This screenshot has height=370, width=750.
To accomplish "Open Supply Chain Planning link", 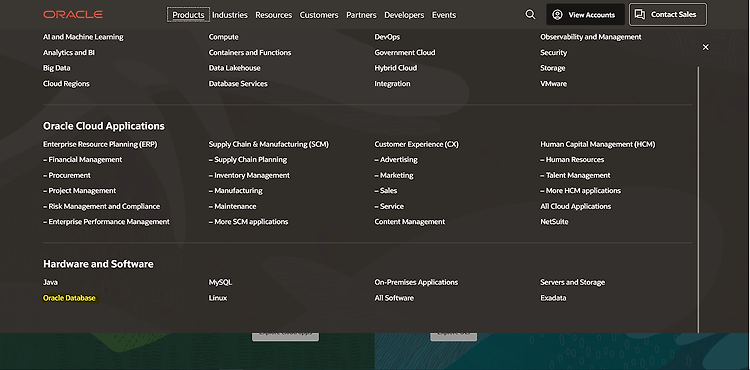I will click(248, 160).
